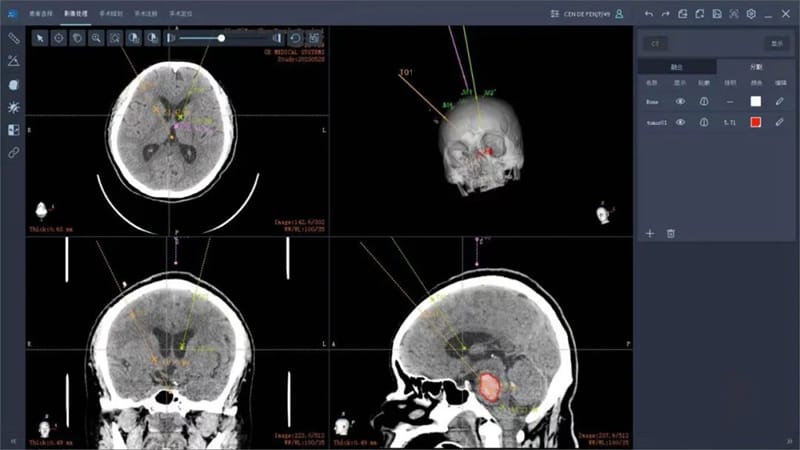Open the CT series selector box
The height and width of the screenshot is (450, 800).
655,43
